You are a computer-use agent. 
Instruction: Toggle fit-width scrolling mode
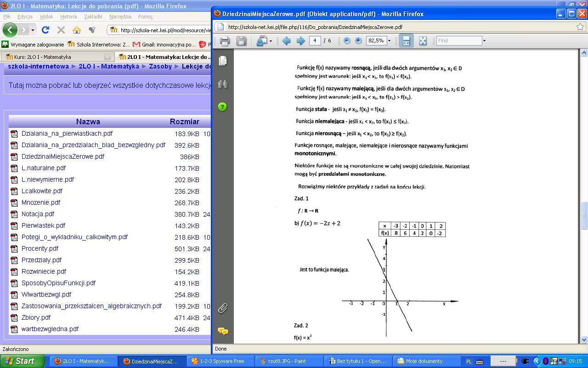click(406, 41)
